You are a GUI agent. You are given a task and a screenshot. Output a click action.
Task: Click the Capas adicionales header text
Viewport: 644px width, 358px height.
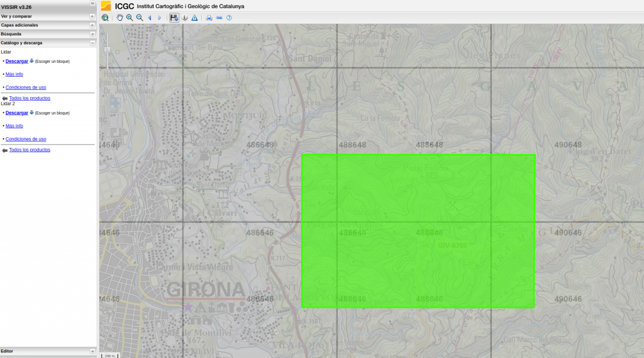tap(19, 25)
